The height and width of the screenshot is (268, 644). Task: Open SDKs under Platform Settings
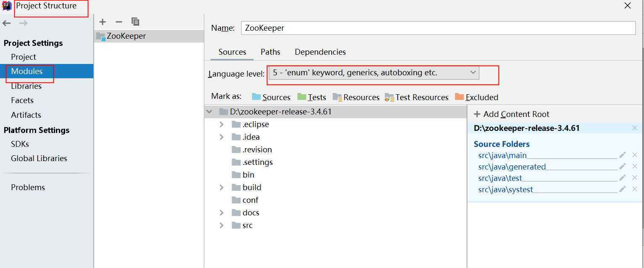click(x=20, y=144)
